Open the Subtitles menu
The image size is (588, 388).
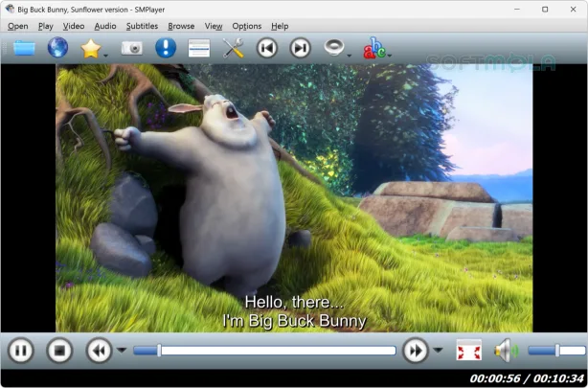click(x=142, y=26)
